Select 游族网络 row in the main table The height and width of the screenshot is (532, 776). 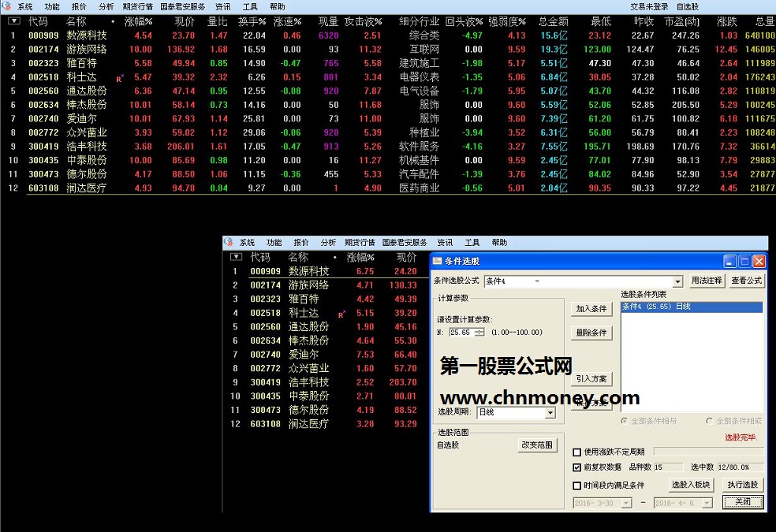coord(388,50)
